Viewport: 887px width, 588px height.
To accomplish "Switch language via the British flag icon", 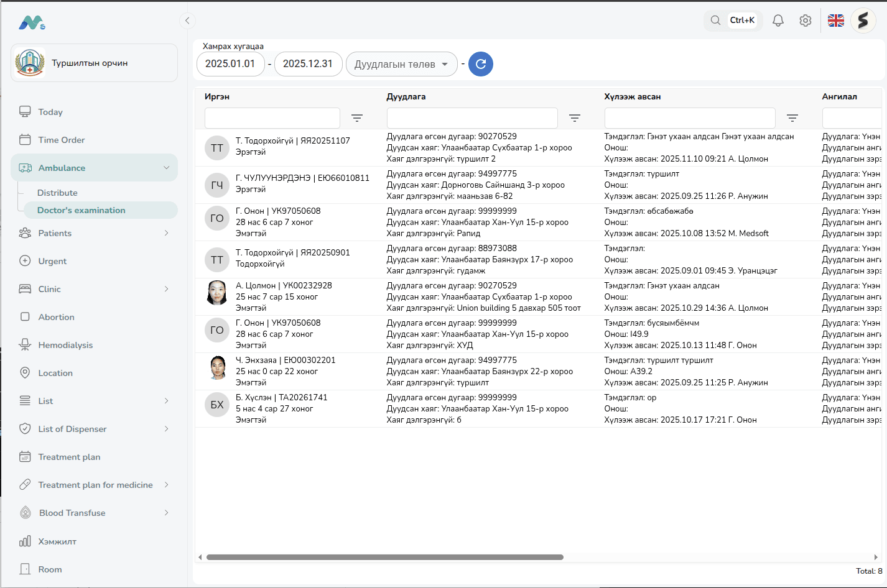I will click(835, 20).
